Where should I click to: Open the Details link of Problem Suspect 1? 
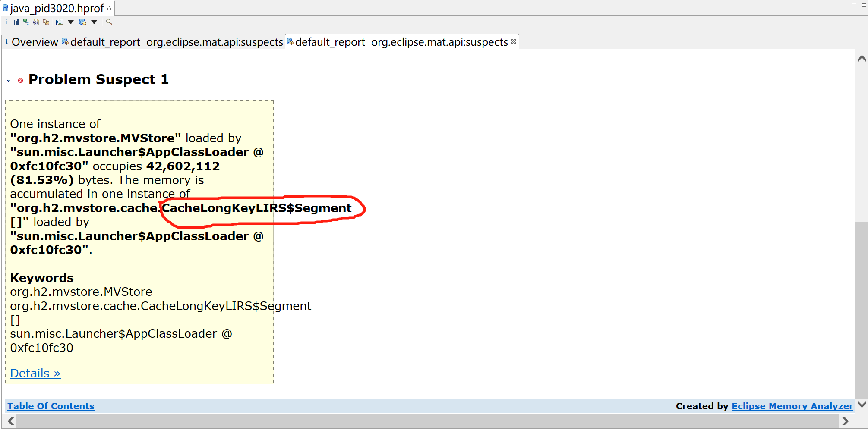click(35, 373)
